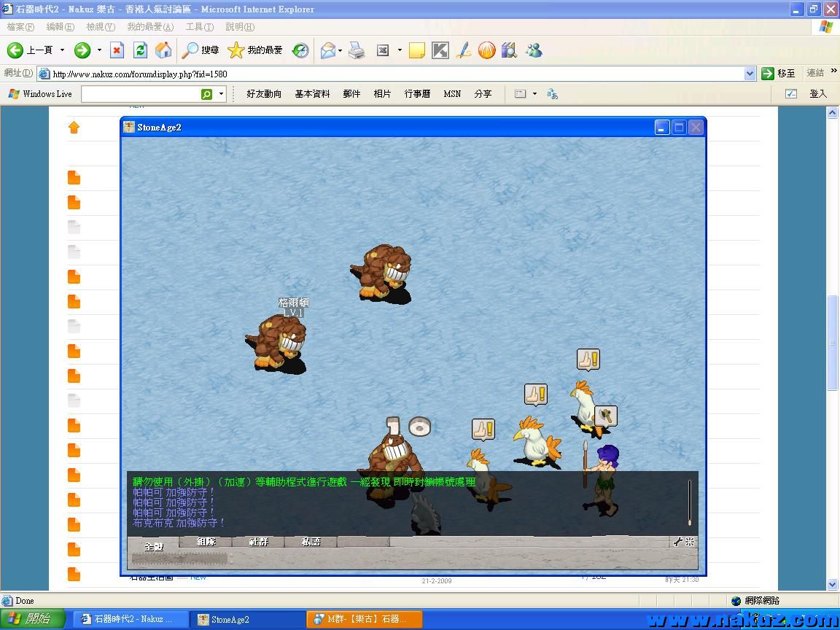Click the chat log scrollbar in StoneAge2
Screen dimensions: 840x630
coord(690,502)
